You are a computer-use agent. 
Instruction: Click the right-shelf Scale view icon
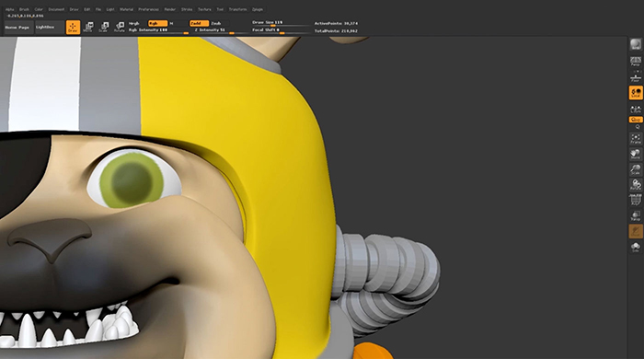(x=636, y=169)
